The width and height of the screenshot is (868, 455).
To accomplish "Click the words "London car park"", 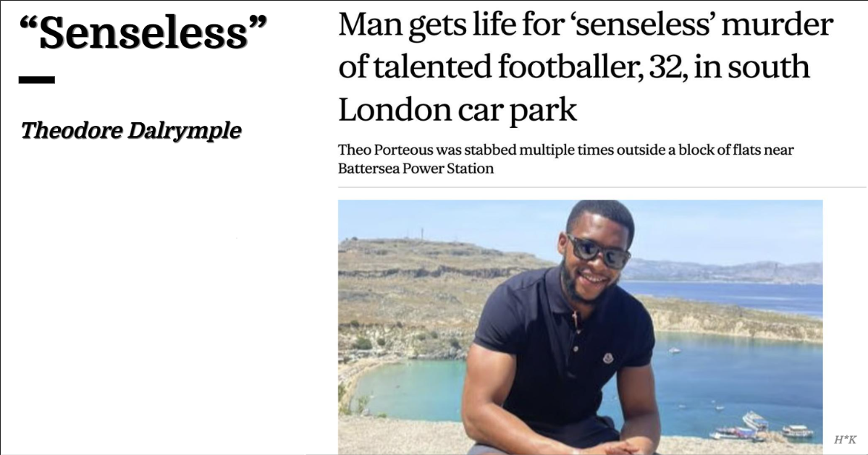I will pos(458,109).
